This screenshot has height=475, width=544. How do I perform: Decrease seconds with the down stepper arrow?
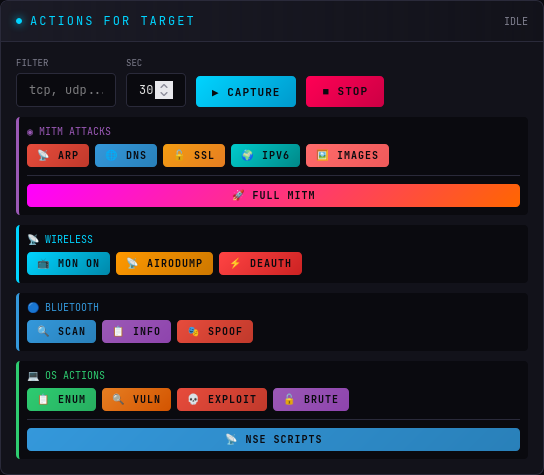click(164, 94)
